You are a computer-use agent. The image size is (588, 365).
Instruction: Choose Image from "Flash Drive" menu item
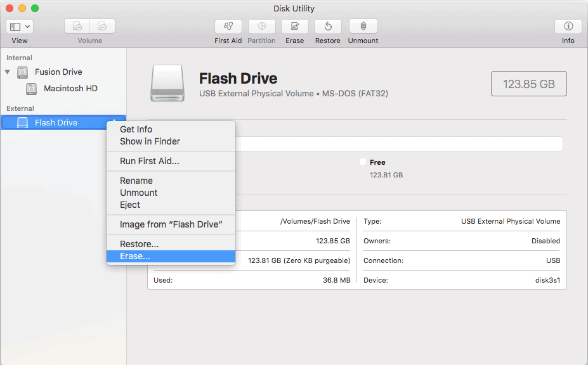tap(171, 224)
